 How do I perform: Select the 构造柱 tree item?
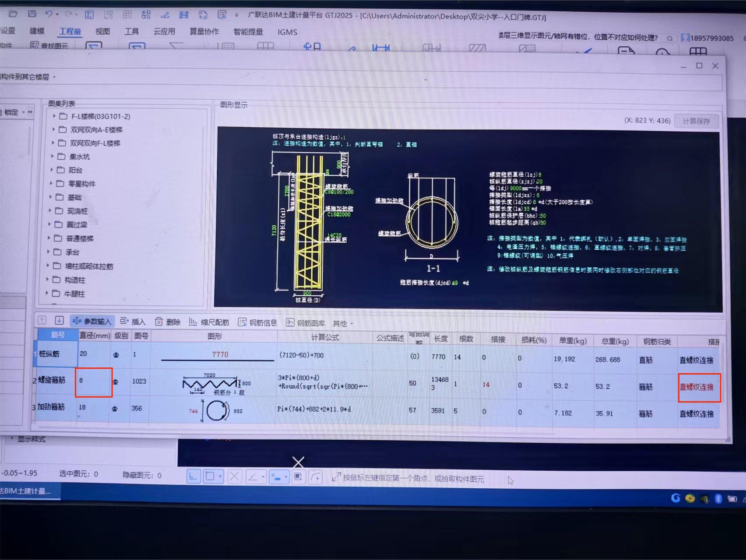tap(75, 280)
